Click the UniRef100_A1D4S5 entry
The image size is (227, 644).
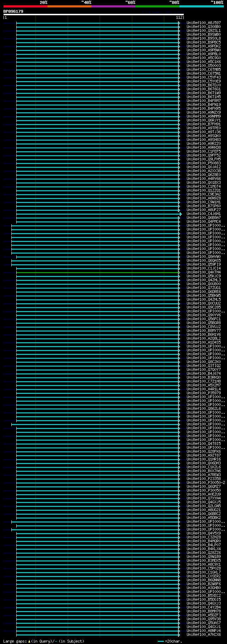[x=204, y=342]
